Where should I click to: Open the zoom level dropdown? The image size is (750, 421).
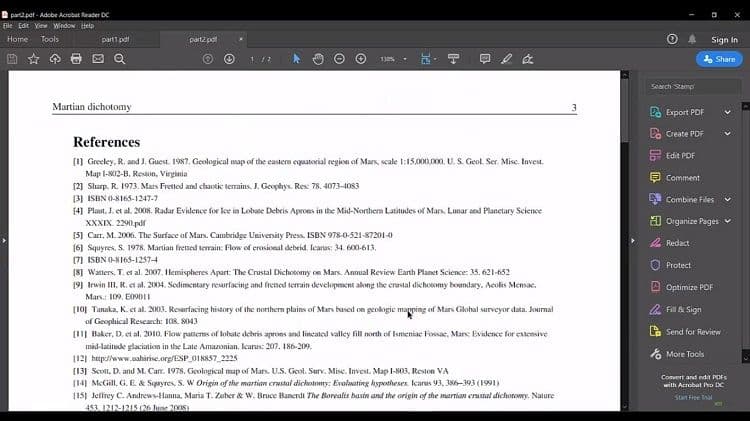[404, 59]
